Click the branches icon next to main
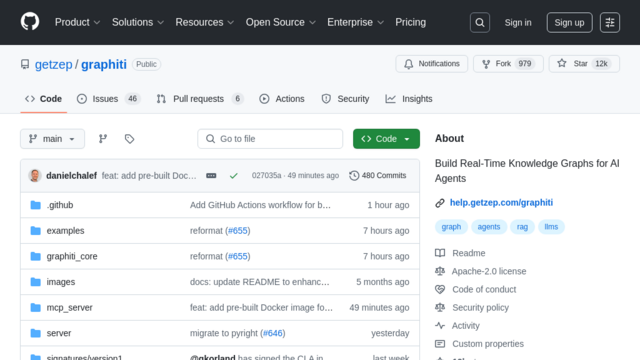Image resolution: width=640 pixels, height=360 pixels. (x=103, y=139)
